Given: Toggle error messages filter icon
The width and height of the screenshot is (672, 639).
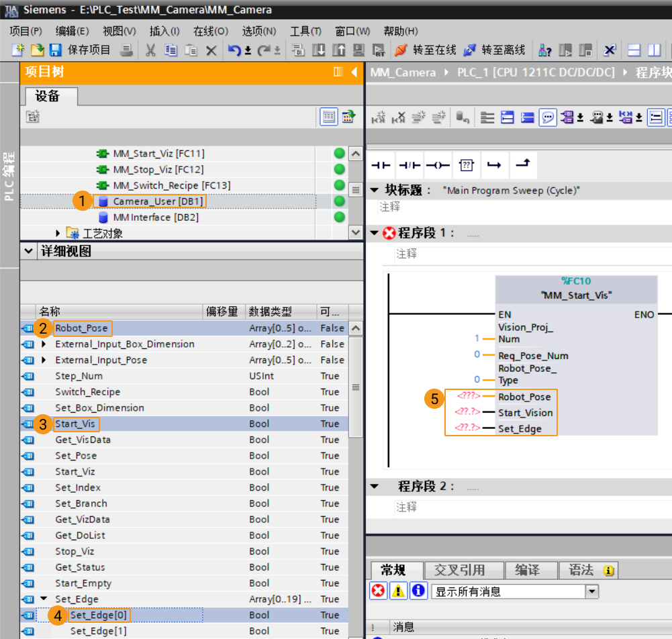Looking at the screenshot, I should click(378, 591).
